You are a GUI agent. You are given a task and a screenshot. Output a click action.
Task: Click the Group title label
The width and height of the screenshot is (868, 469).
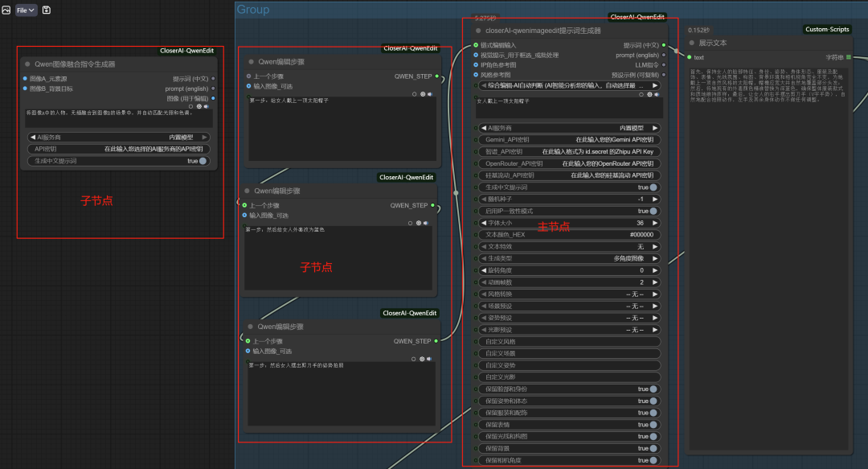click(253, 10)
